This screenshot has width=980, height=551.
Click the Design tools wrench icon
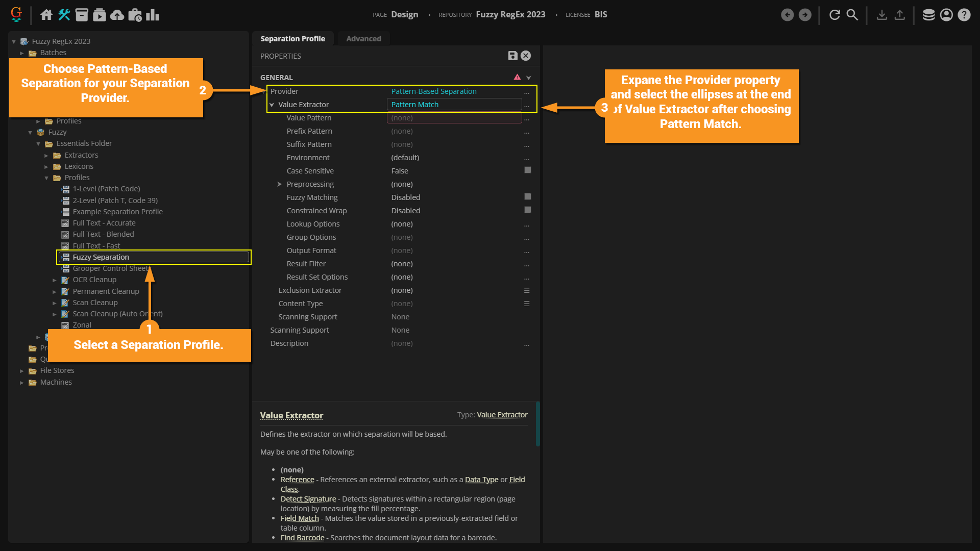[64, 15]
